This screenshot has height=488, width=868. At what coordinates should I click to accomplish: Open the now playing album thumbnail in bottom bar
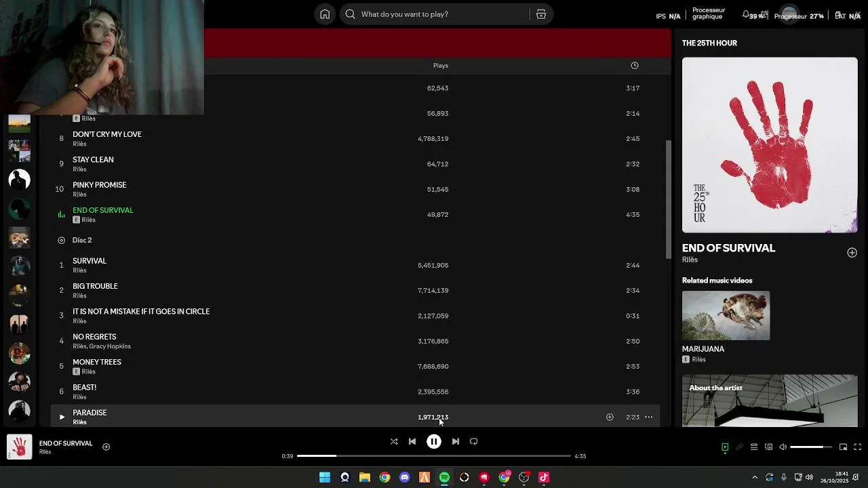click(19, 447)
